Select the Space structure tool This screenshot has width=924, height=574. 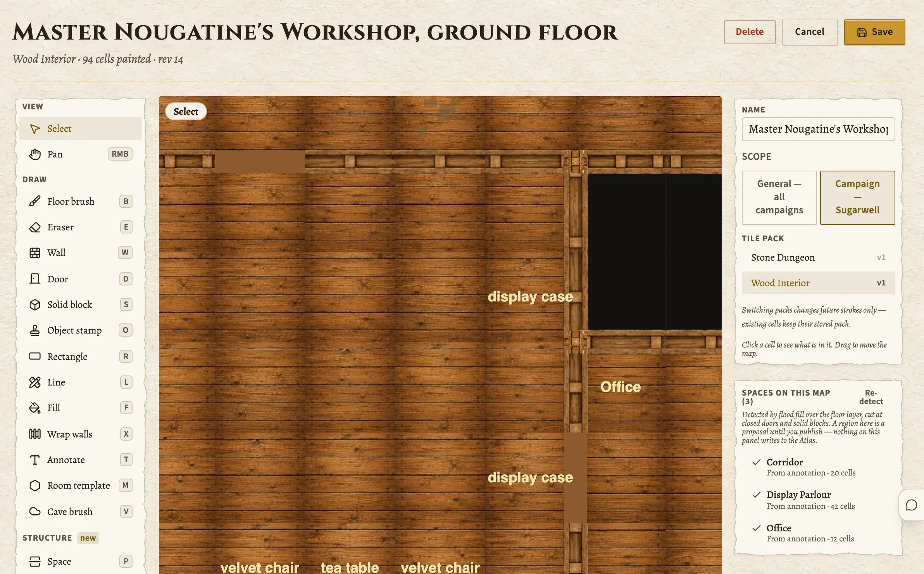[80, 561]
